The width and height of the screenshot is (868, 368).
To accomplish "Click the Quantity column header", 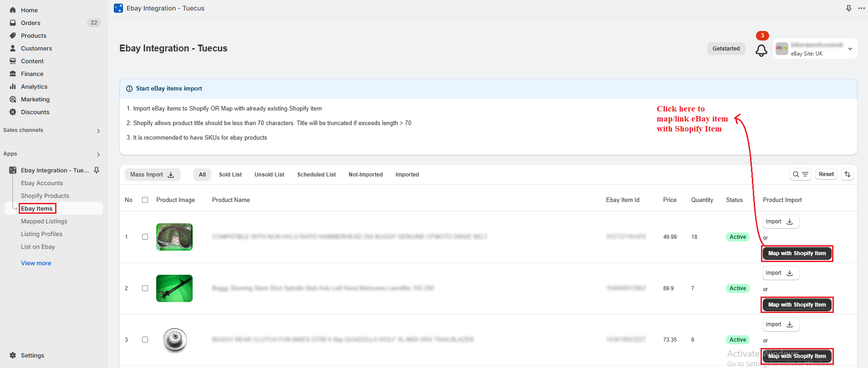I will (x=702, y=200).
